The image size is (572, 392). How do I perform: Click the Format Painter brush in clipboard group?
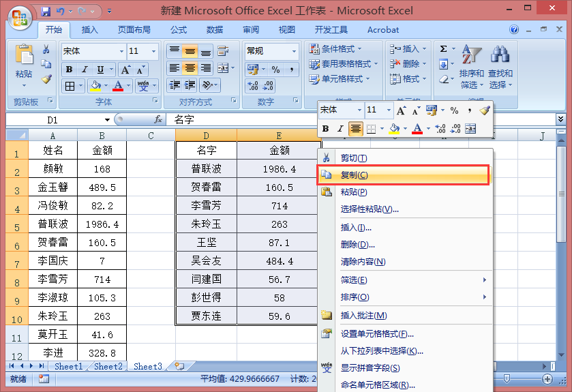pos(46,79)
